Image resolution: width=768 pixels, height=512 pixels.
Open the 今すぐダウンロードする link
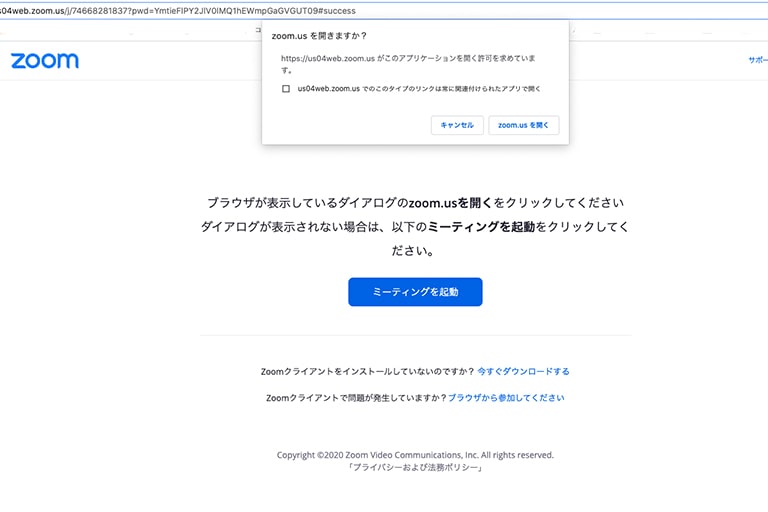coord(523,371)
